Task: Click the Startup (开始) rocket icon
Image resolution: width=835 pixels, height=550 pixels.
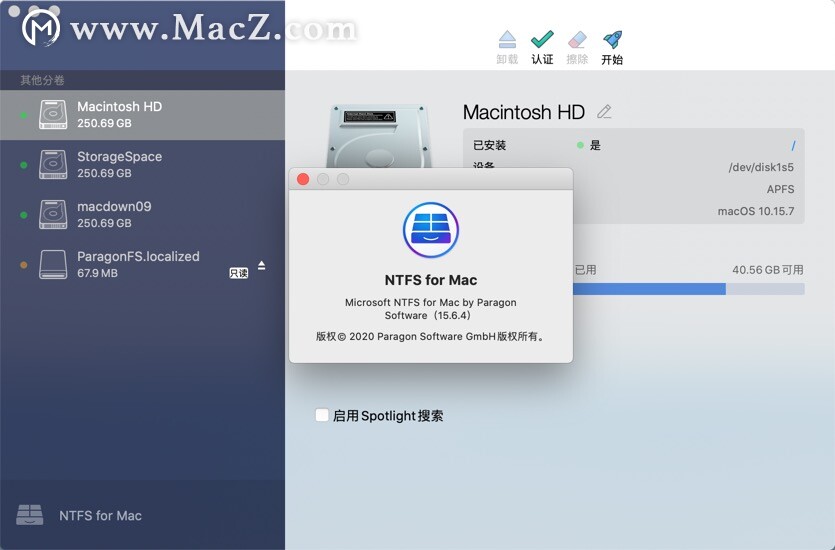Action: point(612,39)
